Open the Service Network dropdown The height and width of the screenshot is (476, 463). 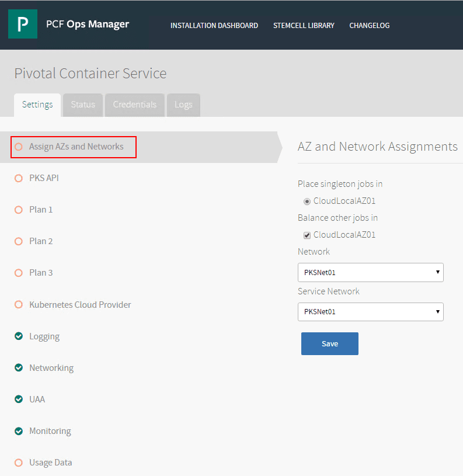tap(370, 312)
